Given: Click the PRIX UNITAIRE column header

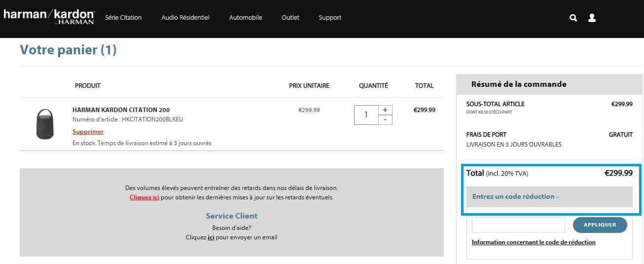Looking at the screenshot, I should (309, 86).
